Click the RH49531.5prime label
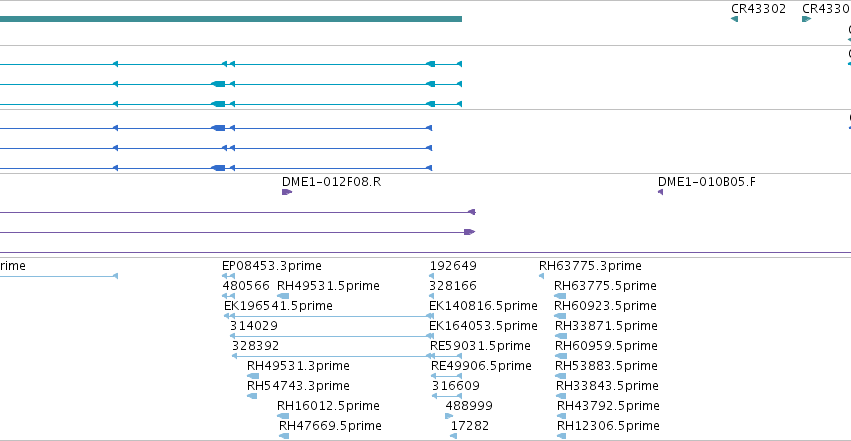Image resolution: width=851 pixels, height=441 pixels. coord(328,286)
